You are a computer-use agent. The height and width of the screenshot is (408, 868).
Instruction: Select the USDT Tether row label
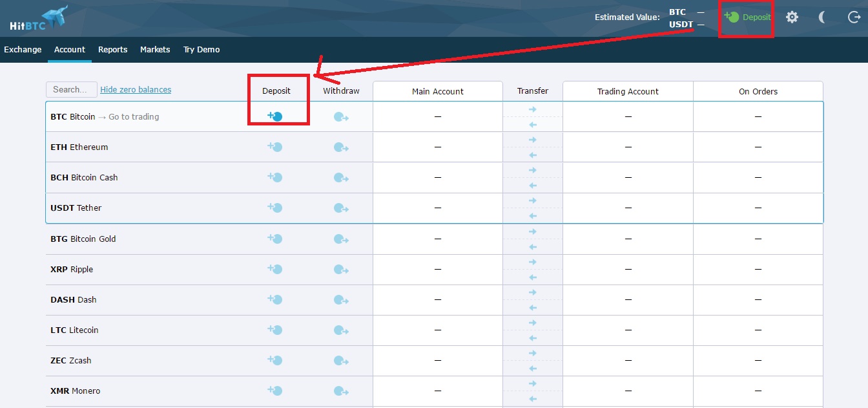coord(76,208)
